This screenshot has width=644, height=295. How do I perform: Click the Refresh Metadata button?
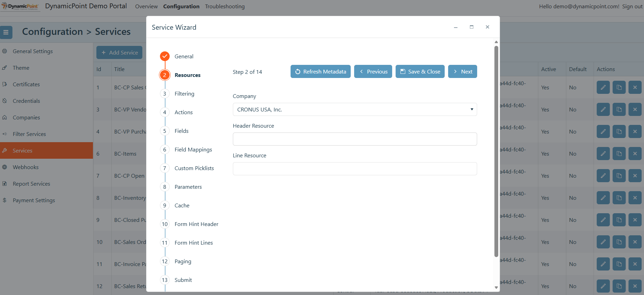click(321, 71)
